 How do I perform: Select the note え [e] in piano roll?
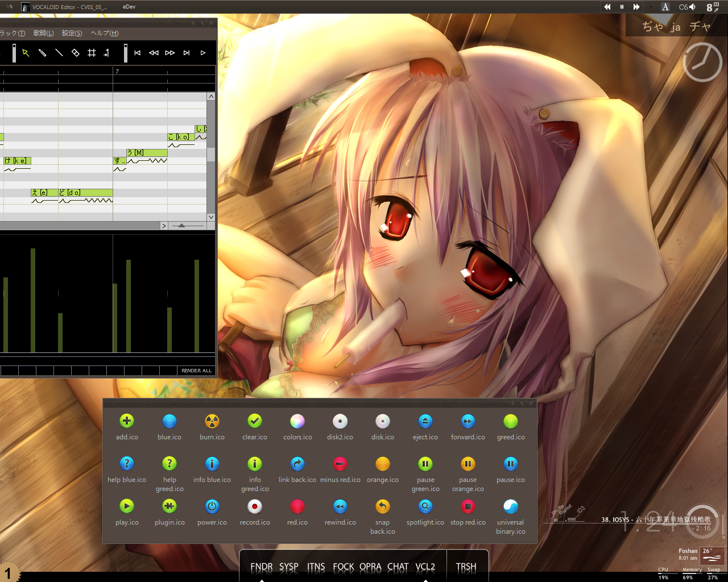tap(44, 193)
